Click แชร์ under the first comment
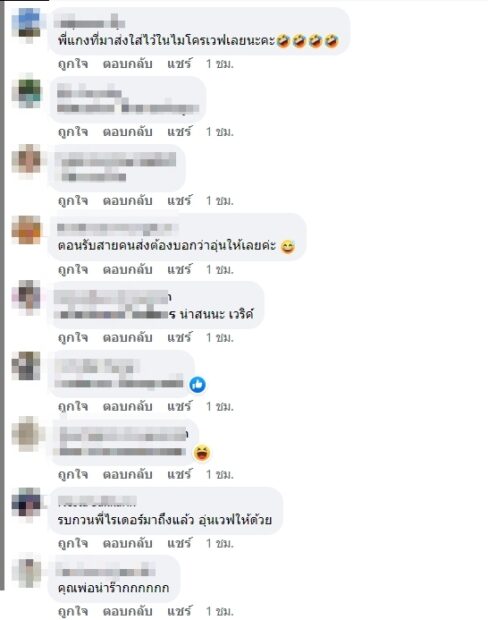 (x=179, y=64)
